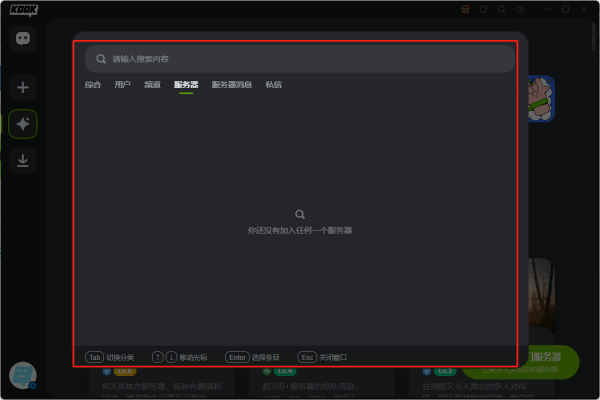The image size is (600, 400).
Task: Click the magnifier search icon in title bar
Action: [501, 9]
